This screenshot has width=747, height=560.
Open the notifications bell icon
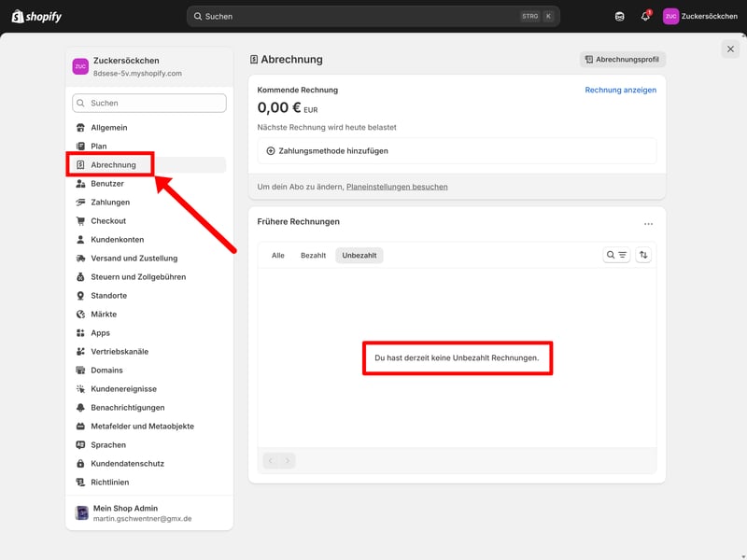(645, 16)
